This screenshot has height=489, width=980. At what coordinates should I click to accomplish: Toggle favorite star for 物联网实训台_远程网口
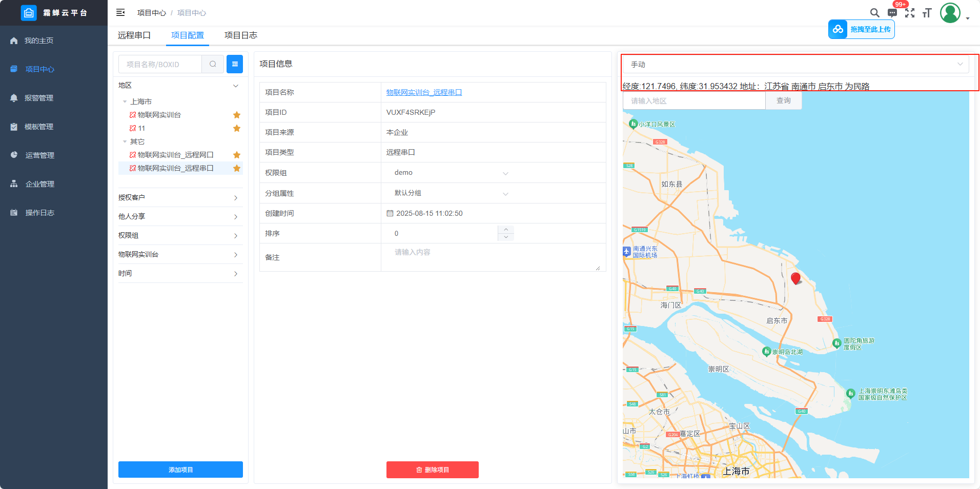pyautogui.click(x=237, y=155)
